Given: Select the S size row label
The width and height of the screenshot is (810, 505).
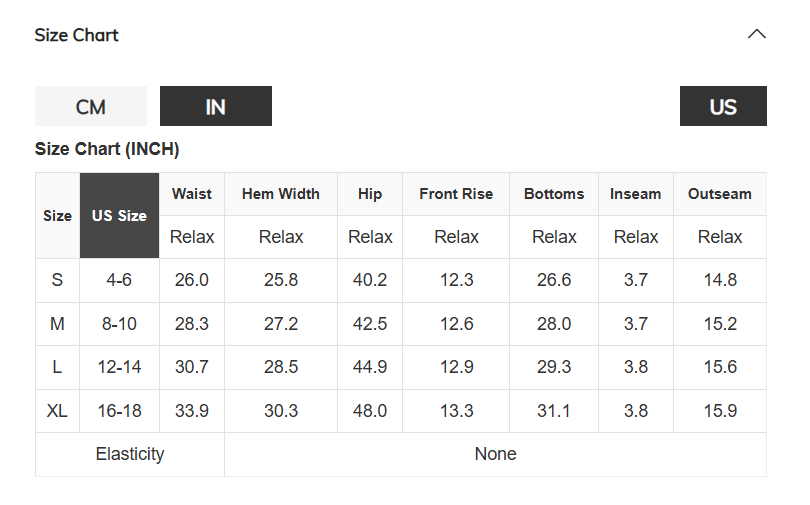Looking at the screenshot, I should click(57, 280).
